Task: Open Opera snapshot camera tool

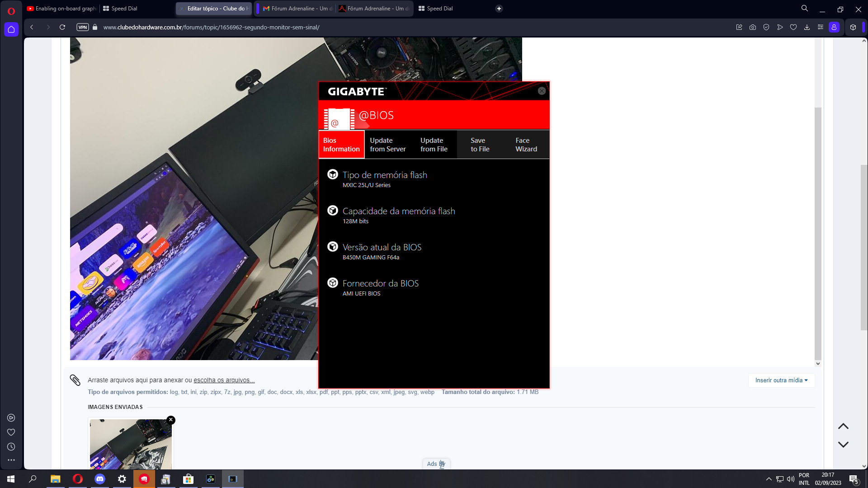Action: coord(753,27)
